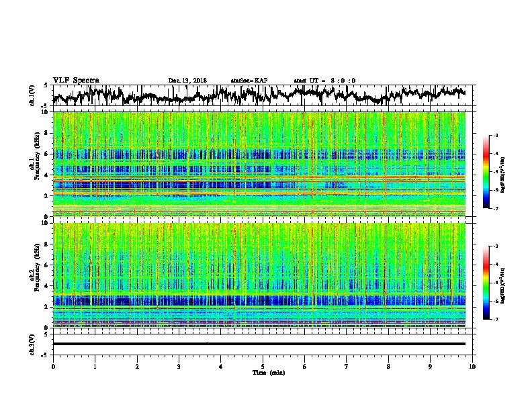Screen dimensions: 532x411
Task: Select the "Dec. 13, 2018" date text
Action: tap(187, 81)
